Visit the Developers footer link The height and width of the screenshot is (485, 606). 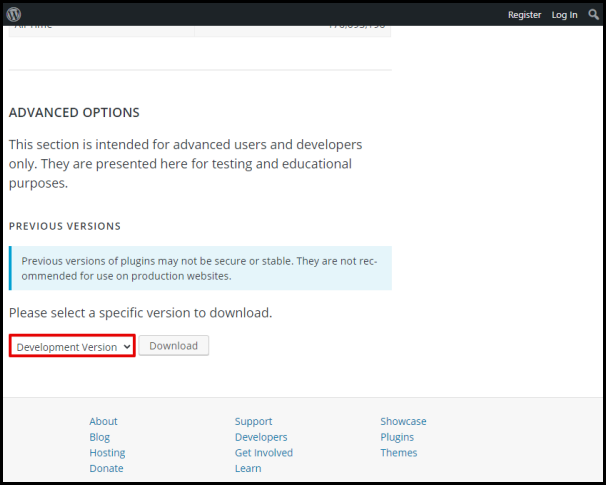click(261, 437)
